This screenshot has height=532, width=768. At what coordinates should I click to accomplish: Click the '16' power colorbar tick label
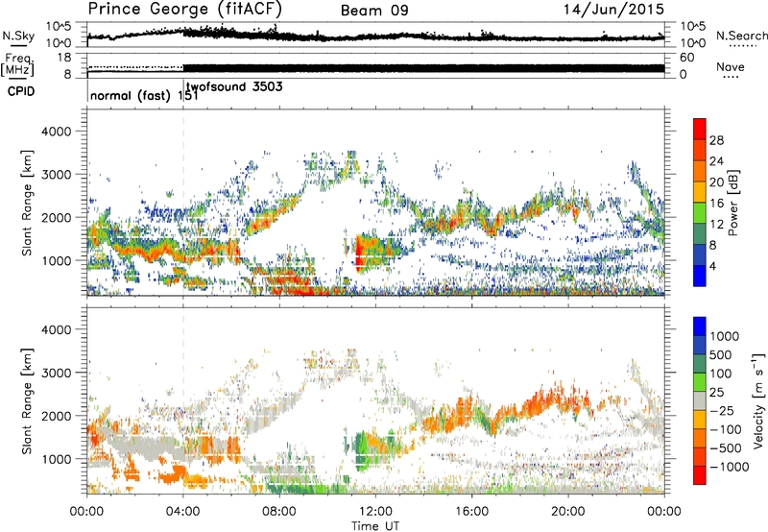[716, 204]
